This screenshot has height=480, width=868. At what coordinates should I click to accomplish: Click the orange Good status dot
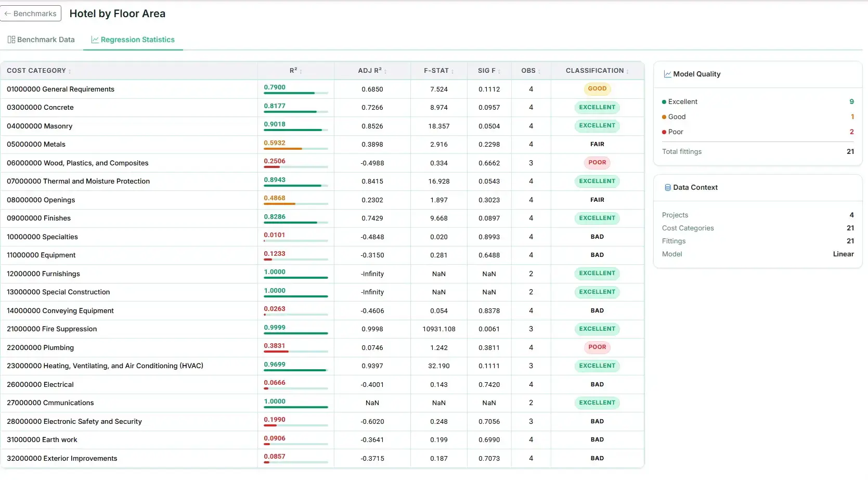coord(664,117)
